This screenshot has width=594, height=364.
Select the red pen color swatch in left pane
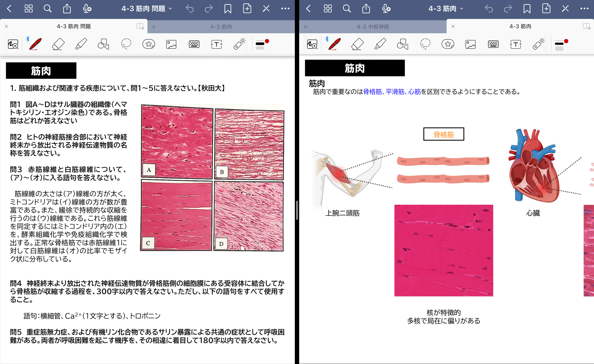click(x=267, y=41)
